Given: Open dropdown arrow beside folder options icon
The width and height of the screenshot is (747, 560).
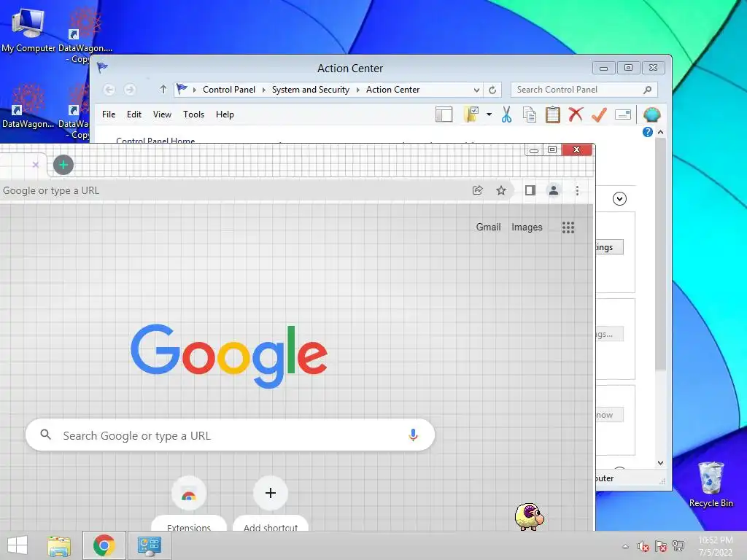Looking at the screenshot, I should (489, 114).
